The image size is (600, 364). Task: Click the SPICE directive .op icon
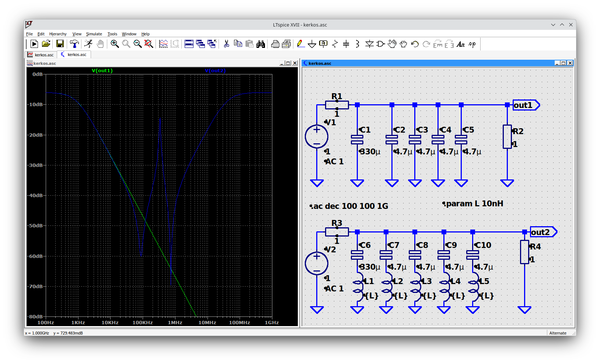tap(472, 44)
